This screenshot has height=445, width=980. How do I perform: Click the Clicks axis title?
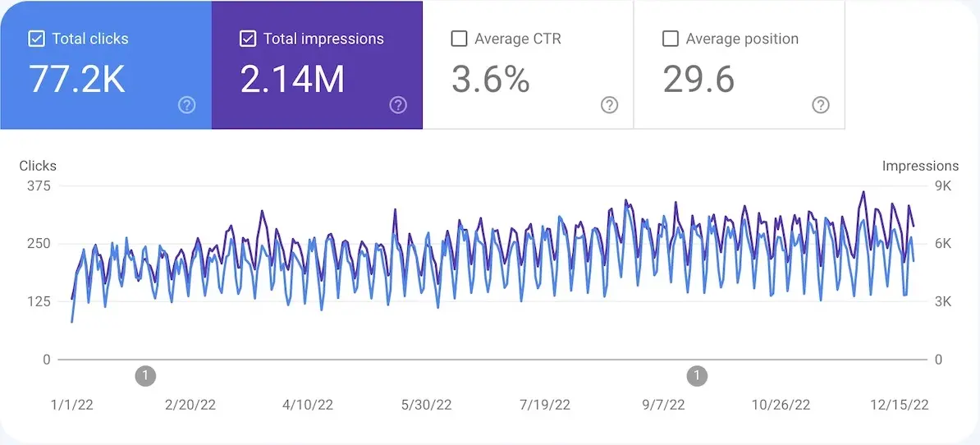(x=38, y=166)
